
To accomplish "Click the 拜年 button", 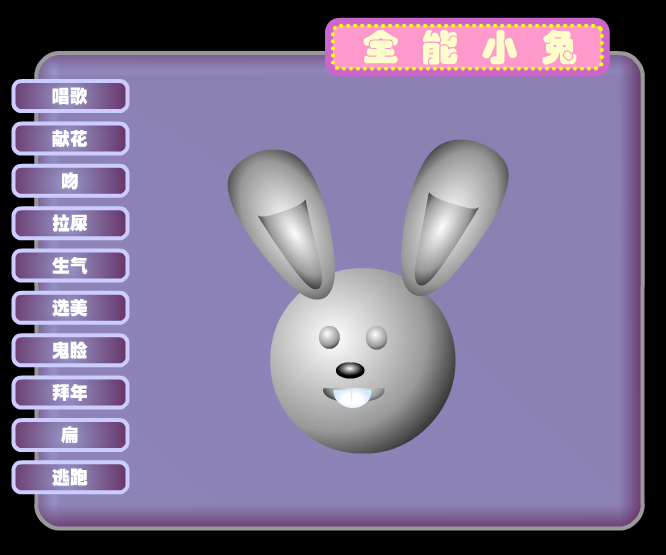I will [70, 392].
